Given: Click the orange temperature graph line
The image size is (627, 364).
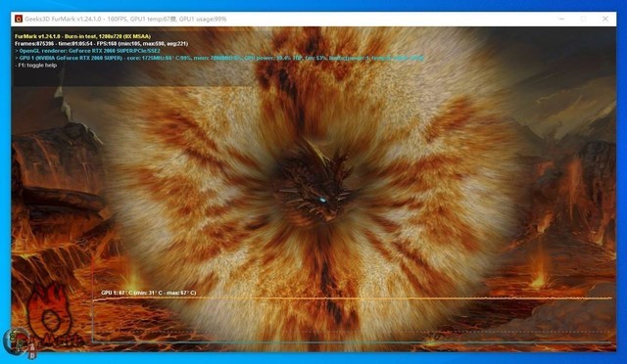Looking at the screenshot, I should [352, 298].
